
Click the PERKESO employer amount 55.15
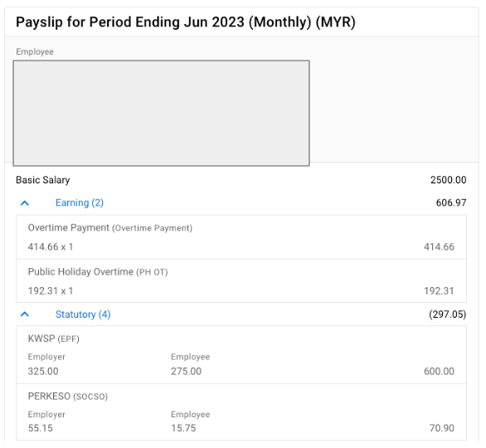pyautogui.click(x=41, y=428)
